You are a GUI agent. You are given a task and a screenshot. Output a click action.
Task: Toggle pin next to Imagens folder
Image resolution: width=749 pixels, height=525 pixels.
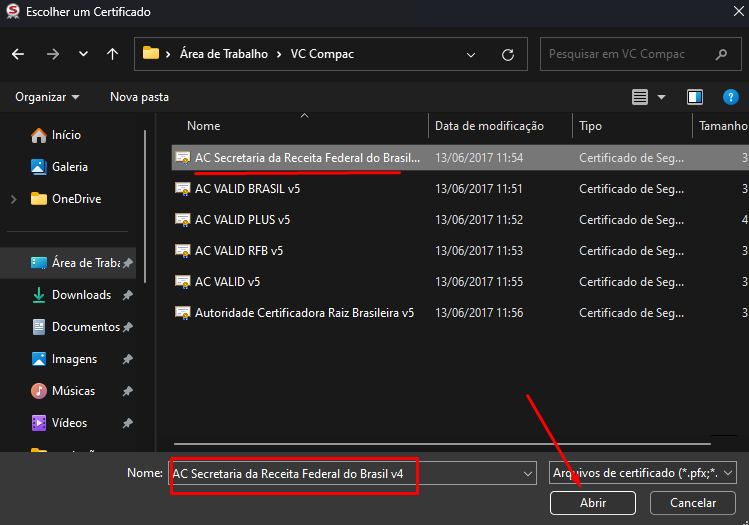(128, 359)
